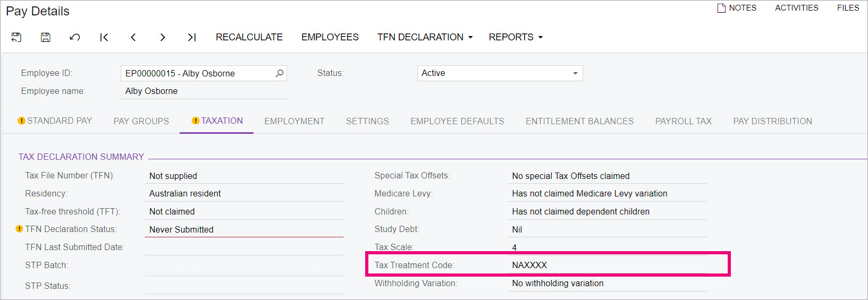Go to the next record

pyautogui.click(x=163, y=37)
